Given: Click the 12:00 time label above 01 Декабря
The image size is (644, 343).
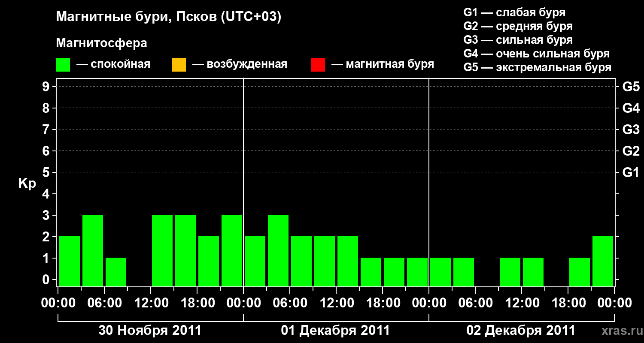Looking at the screenshot, I should tap(336, 303).
